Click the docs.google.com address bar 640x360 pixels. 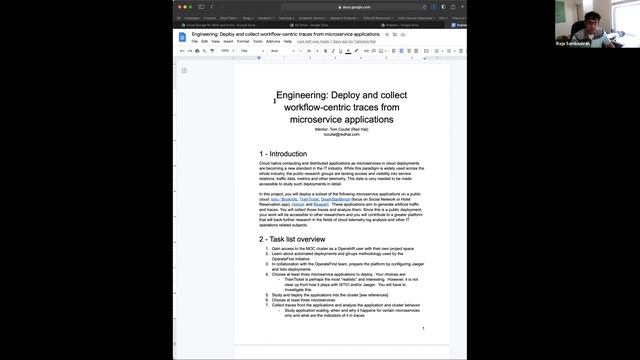[x=354, y=7]
